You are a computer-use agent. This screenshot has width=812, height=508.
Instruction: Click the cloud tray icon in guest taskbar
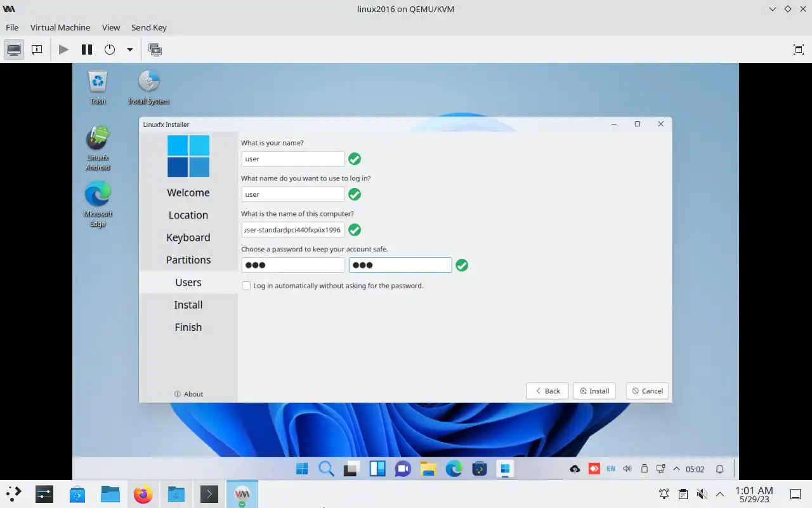point(575,469)
